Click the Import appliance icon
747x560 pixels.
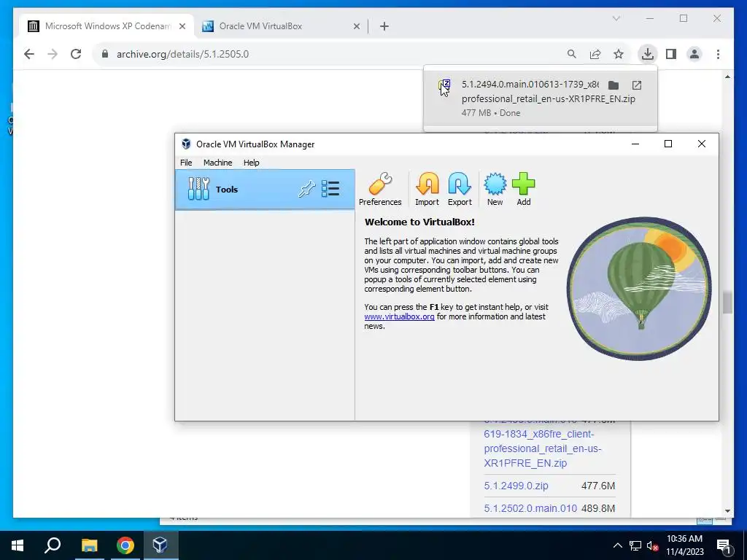pos(427,189)
